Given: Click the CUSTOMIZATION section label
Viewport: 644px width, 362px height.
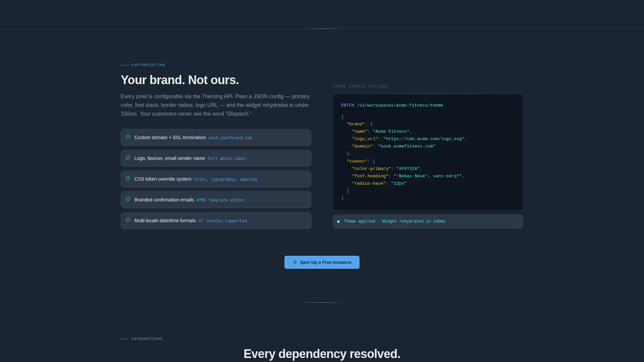Looking at the screenshot, I should (x=148, y=65).
